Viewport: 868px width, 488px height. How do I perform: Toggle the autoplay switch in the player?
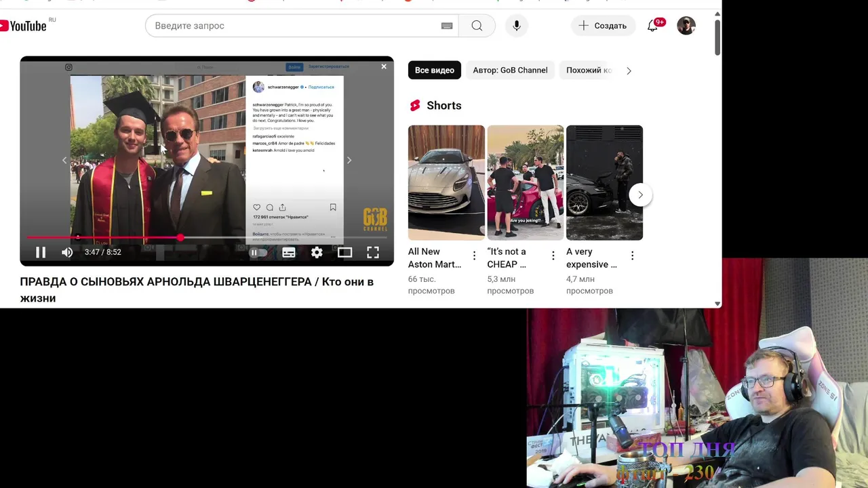pyautogui.click(x=258, y=252)
